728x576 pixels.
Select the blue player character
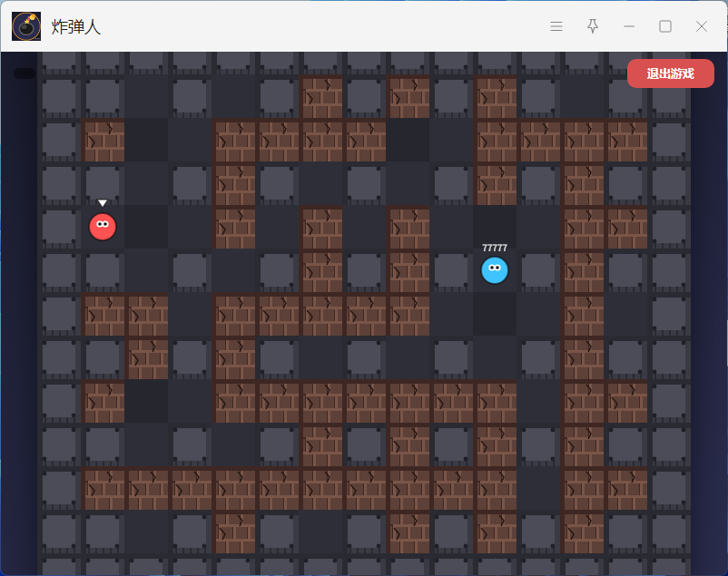coord(495,270)
